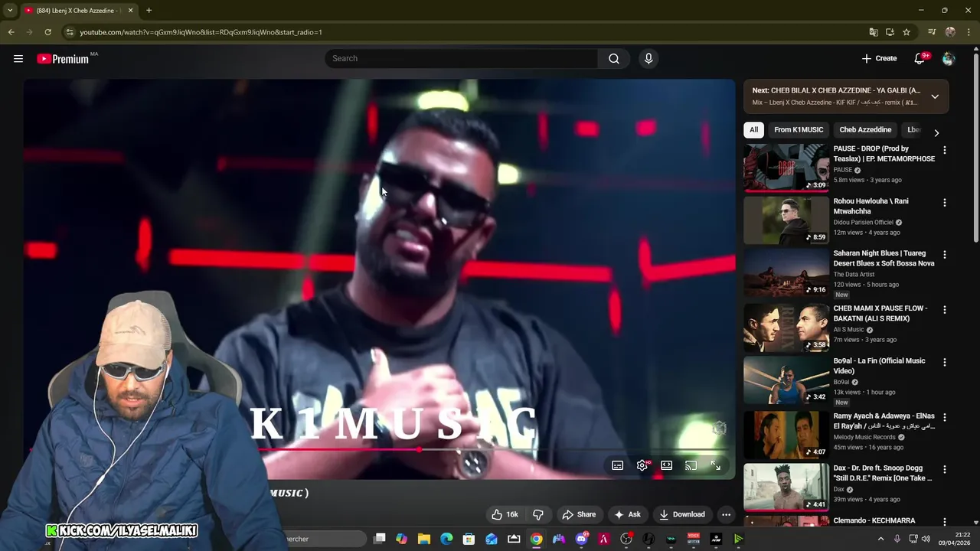Open the player settings gear

click(x=642, y=465)
